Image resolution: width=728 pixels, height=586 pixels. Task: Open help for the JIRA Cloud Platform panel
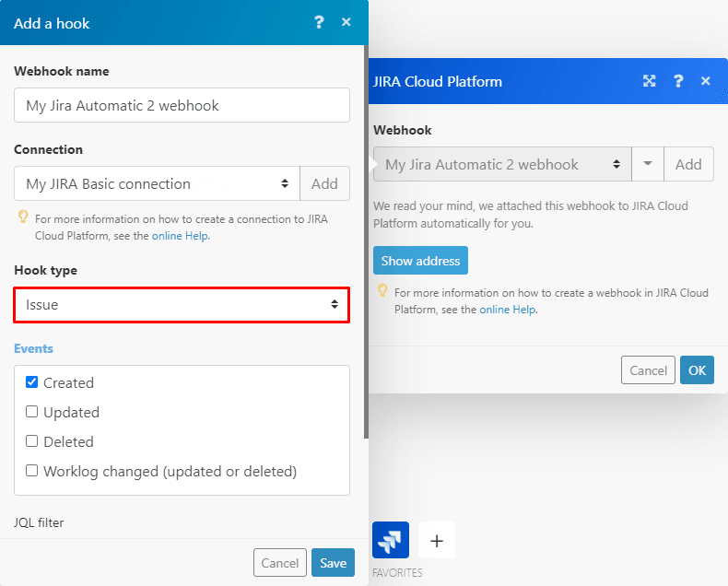click(678, 81)
